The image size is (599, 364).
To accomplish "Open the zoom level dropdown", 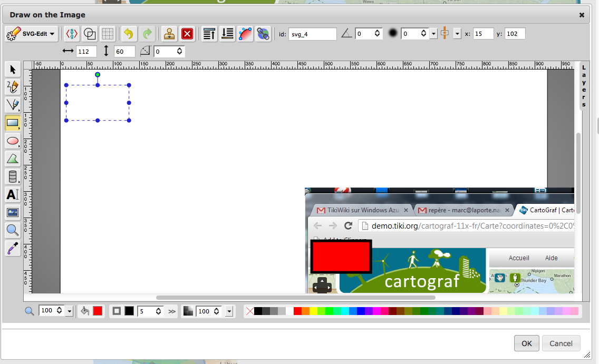I will pos(69,311).
